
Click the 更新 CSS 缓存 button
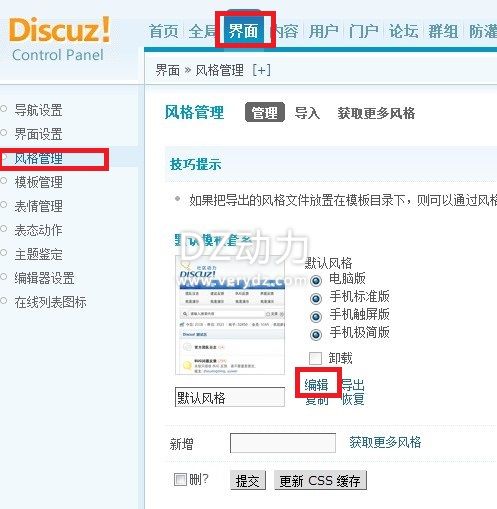(x=320, y=480)
